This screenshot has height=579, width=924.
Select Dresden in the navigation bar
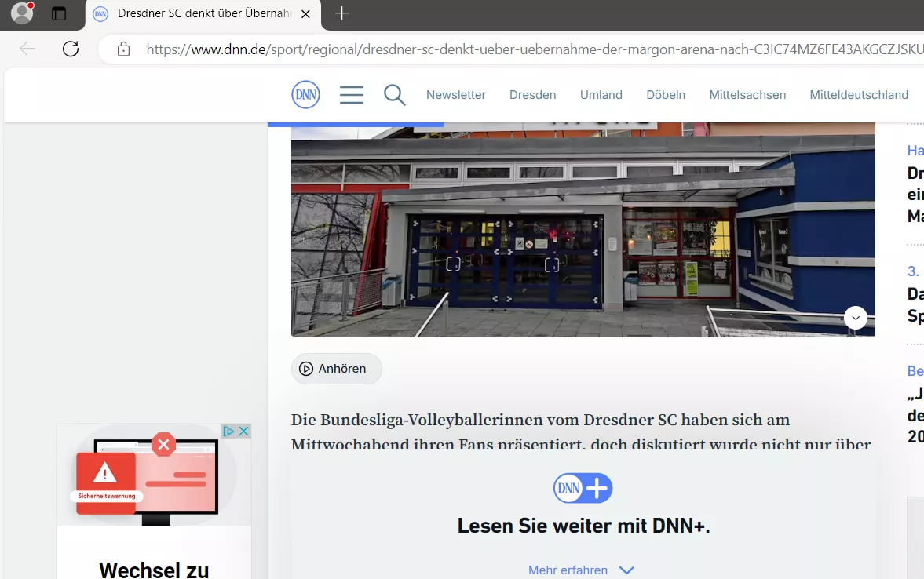pos(533,95)
